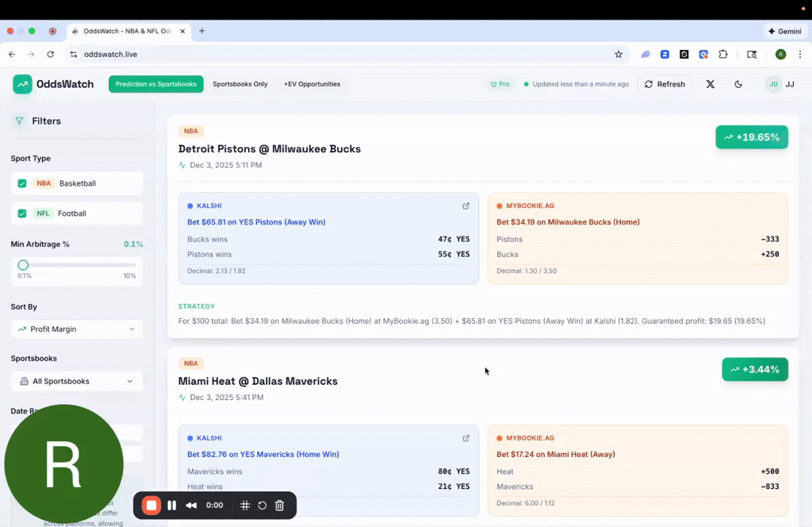Open Kalshi external link for Pistons game
This screenshot has width=812, height=527.
465,206
